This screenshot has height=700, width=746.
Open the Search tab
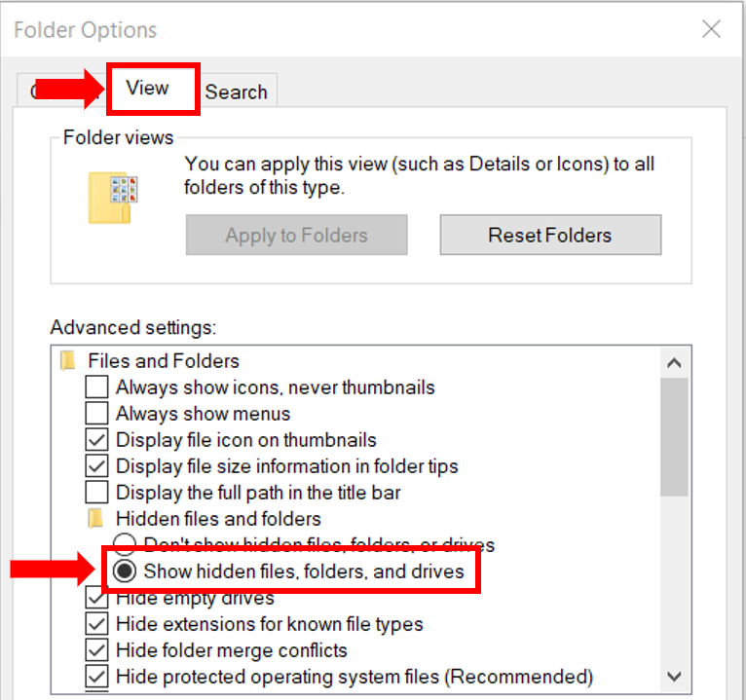click(237, 92)
